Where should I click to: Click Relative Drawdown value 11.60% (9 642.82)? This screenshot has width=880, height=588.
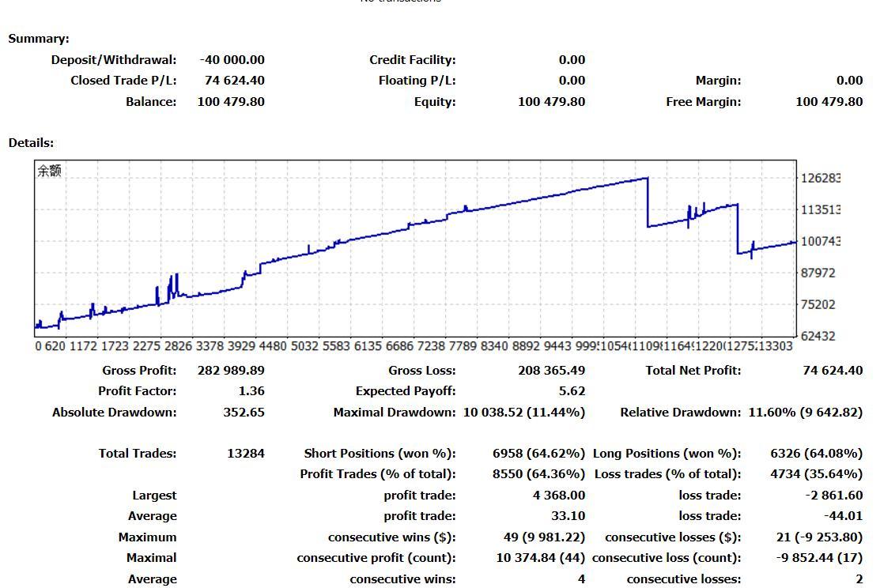coord(806,413)
